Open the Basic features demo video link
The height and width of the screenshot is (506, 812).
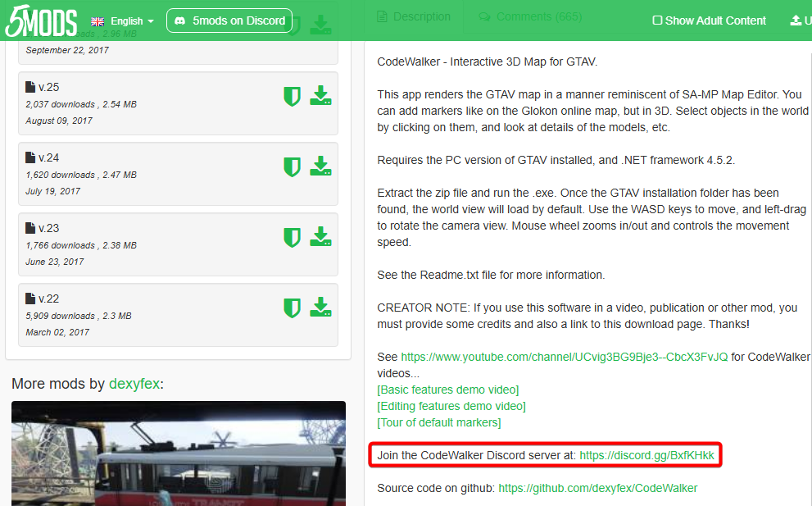point(448,390)
